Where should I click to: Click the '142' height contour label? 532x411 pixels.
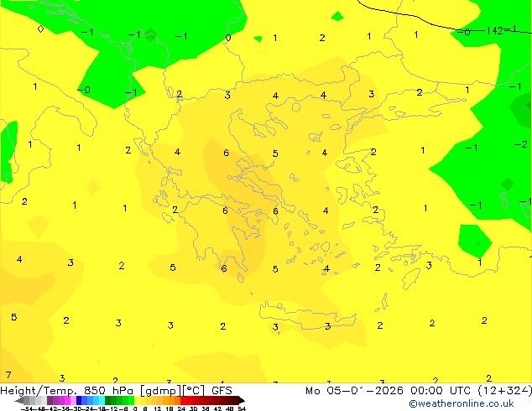pos(494,31)
